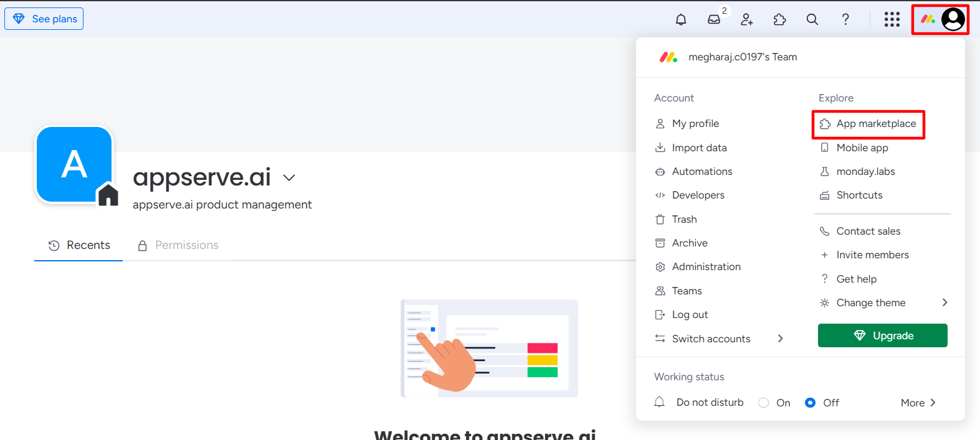Click the Developers code-brackets icon

pos(660,195)
